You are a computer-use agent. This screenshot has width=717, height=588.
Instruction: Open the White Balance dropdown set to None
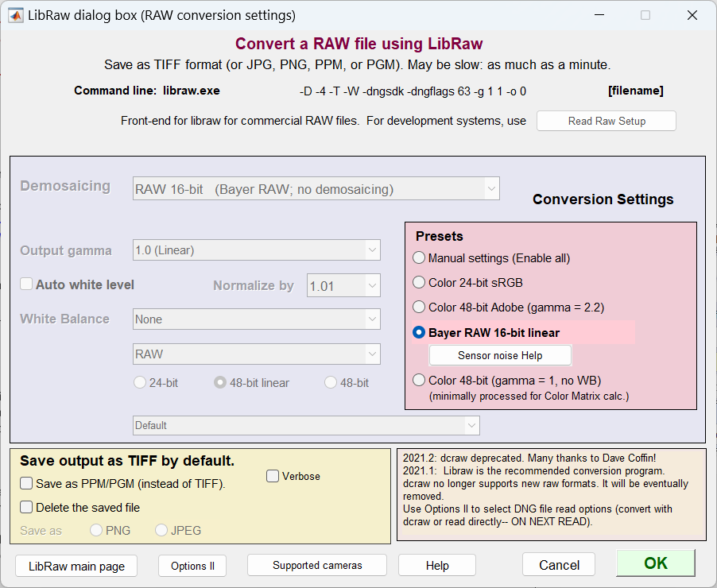(257, 319)
